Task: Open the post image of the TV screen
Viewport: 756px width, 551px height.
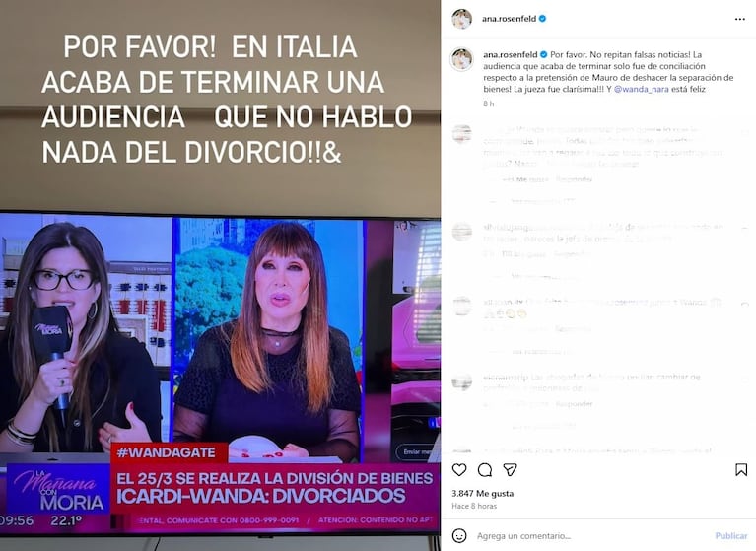Action: (x=220, y=275)
